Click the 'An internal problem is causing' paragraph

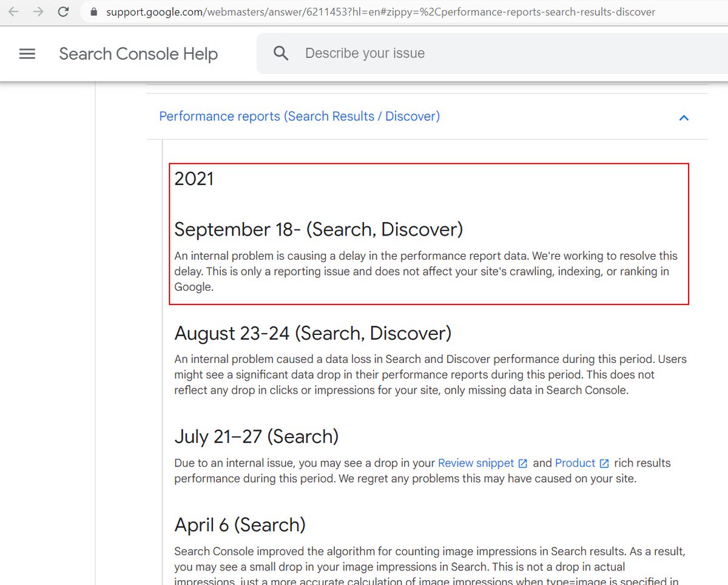tap(426, 272)
